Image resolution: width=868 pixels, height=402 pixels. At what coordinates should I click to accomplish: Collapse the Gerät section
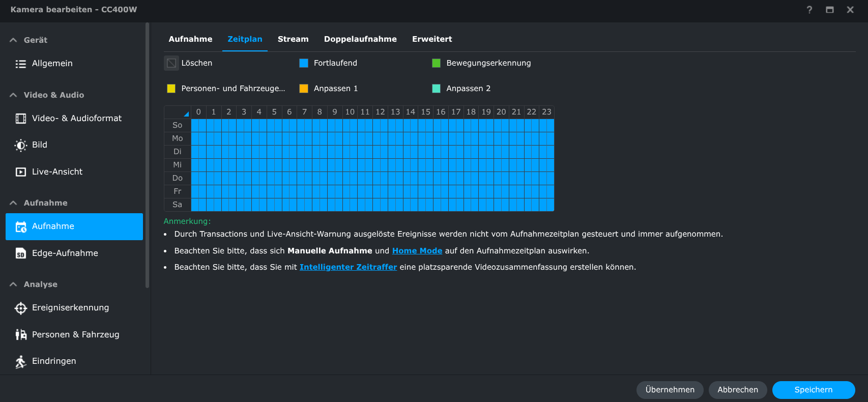pyautogui.click(x=13, y=40)
